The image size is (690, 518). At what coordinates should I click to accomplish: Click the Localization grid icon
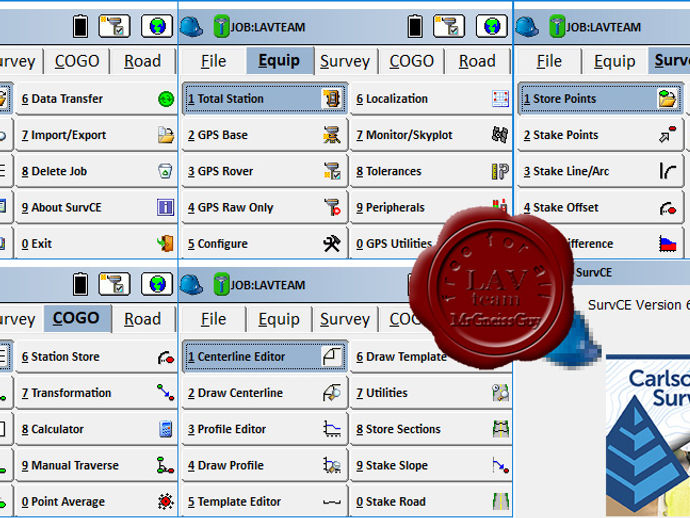tap(500, 99)
